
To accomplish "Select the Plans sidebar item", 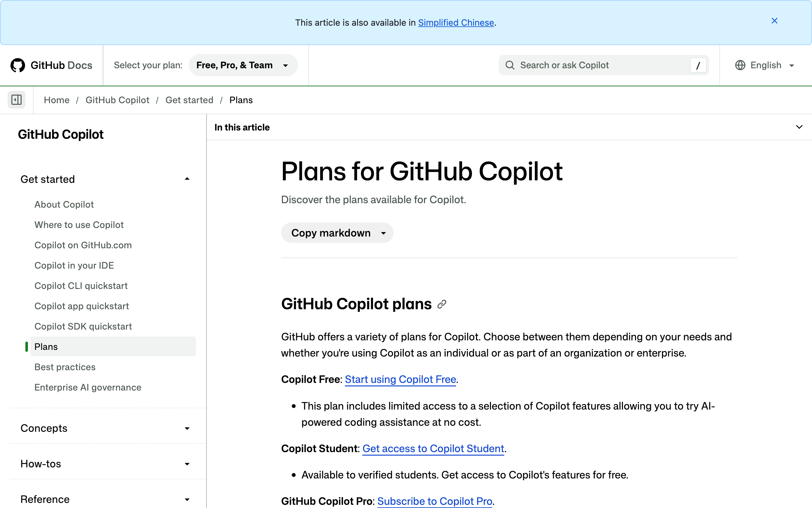I will click(113, 346).
